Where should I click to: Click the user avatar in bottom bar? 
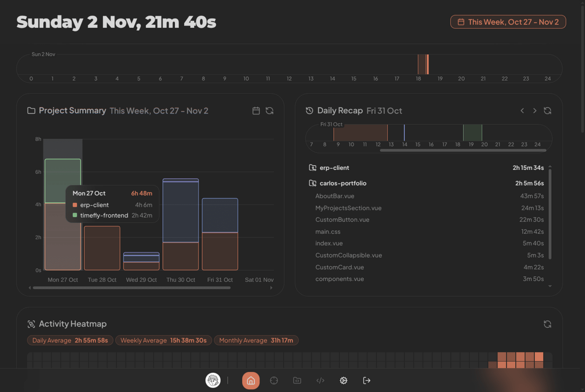tap(213, 380)
